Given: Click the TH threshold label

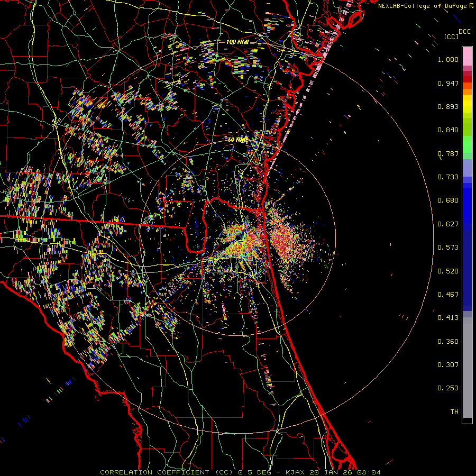Looking at the screenshot, I should [x=454, y=412].
